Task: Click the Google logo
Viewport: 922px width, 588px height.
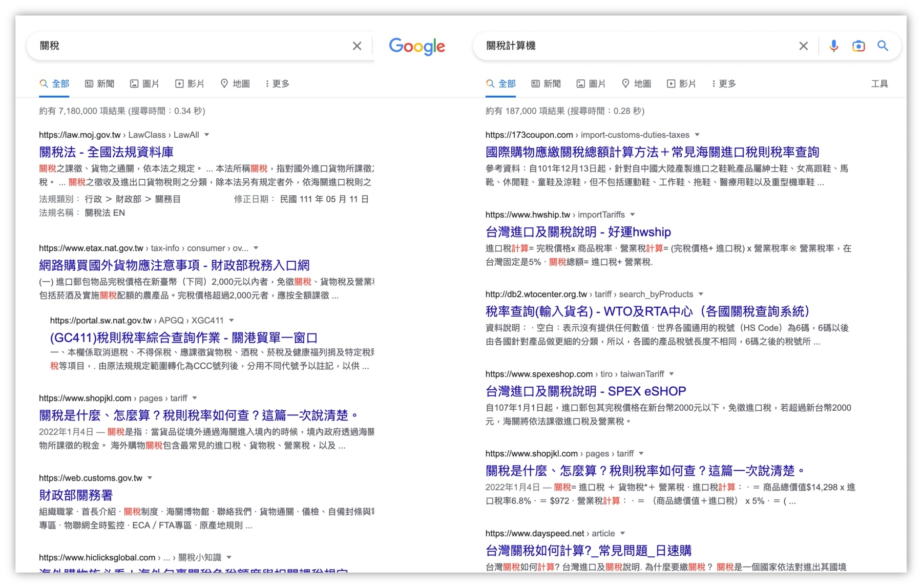Action: [417, 47]
